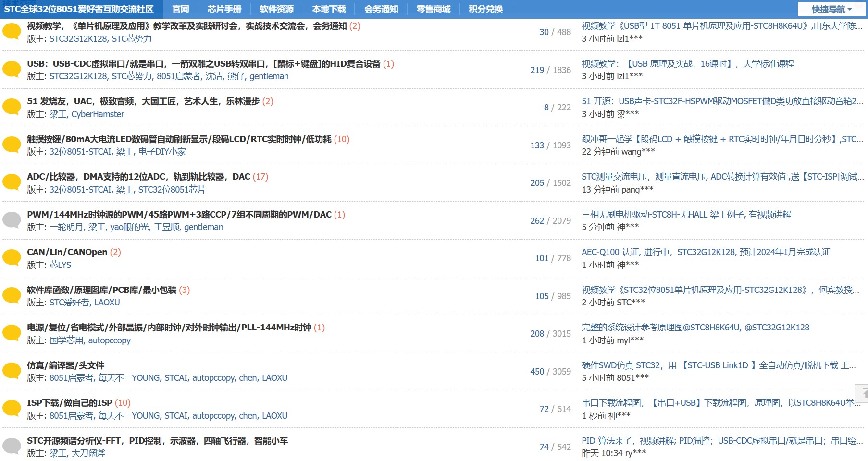Open last post 视频教学:【USB 原理及实战，16课时】
This screenshot has width=868, height=461.
[688, 64]
